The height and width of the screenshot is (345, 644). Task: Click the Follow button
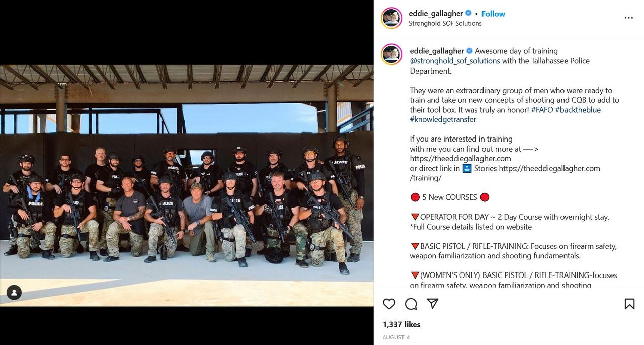pyautogui.click(x=493, y=14)
